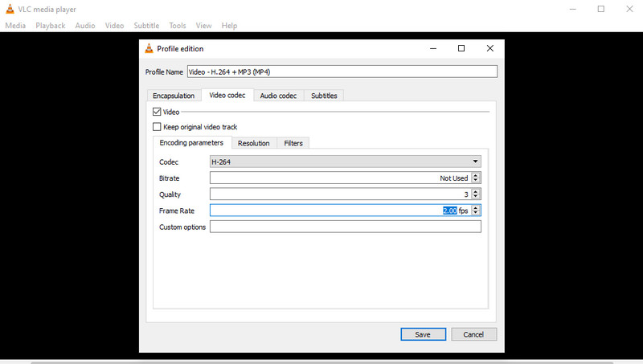The width and height of the screenshot is (643, 364).
Task: Close the Profile edition dialog
Action: (489, 48)
